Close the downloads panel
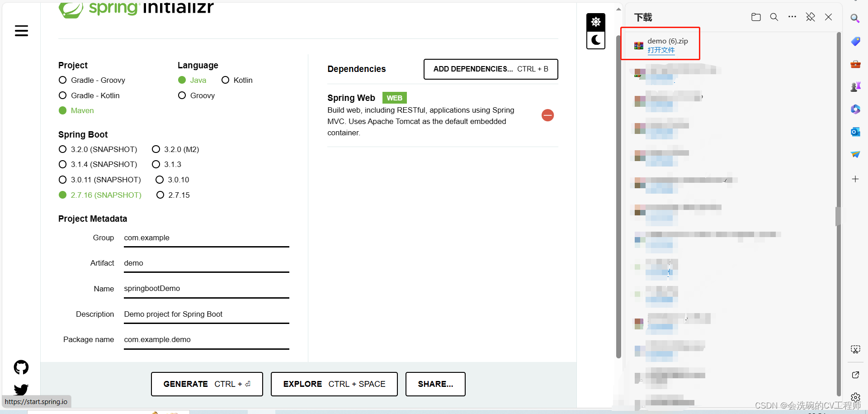 click(x=828, y=17)
